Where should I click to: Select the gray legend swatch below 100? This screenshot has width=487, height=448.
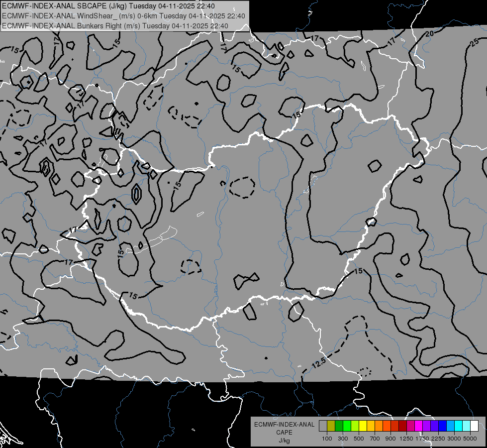click(x=323, y=426)
